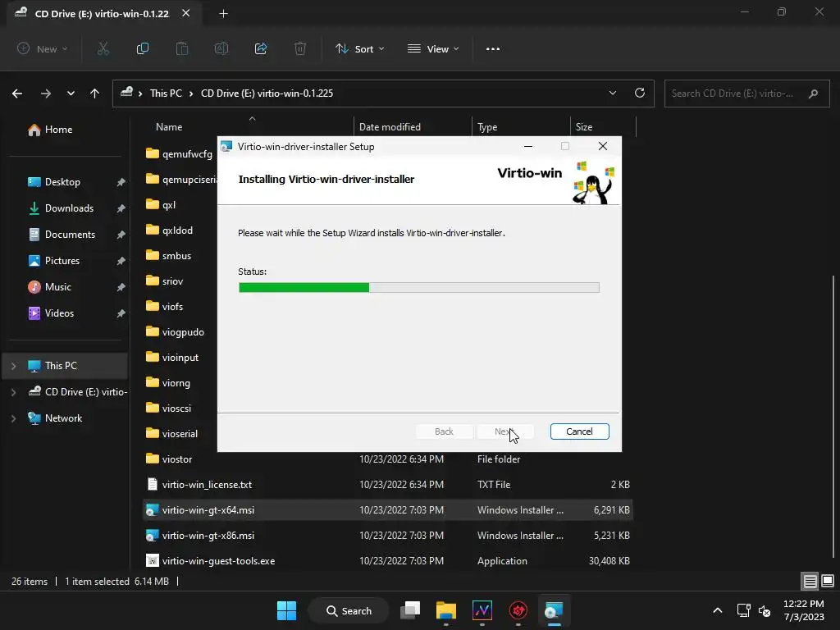This screenshot has height=630, width=840.
Task: Select the viostor folder
Action: click(x=388, y=459)
